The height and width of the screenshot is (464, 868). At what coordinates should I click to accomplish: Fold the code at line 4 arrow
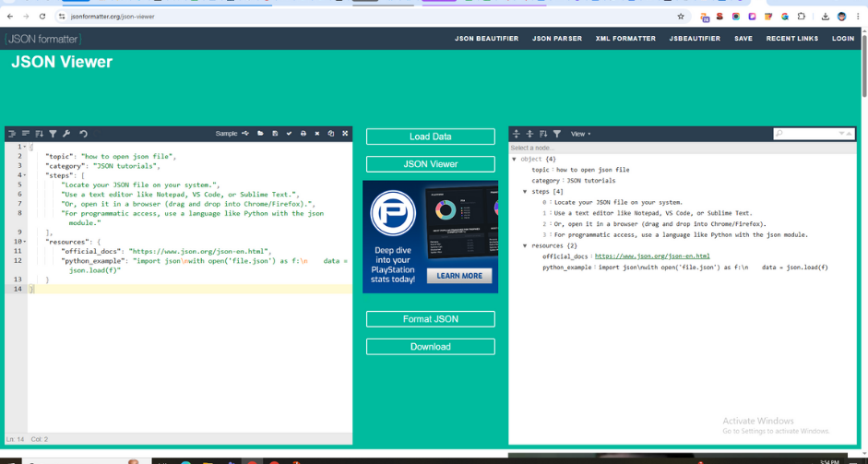(24, 175)
